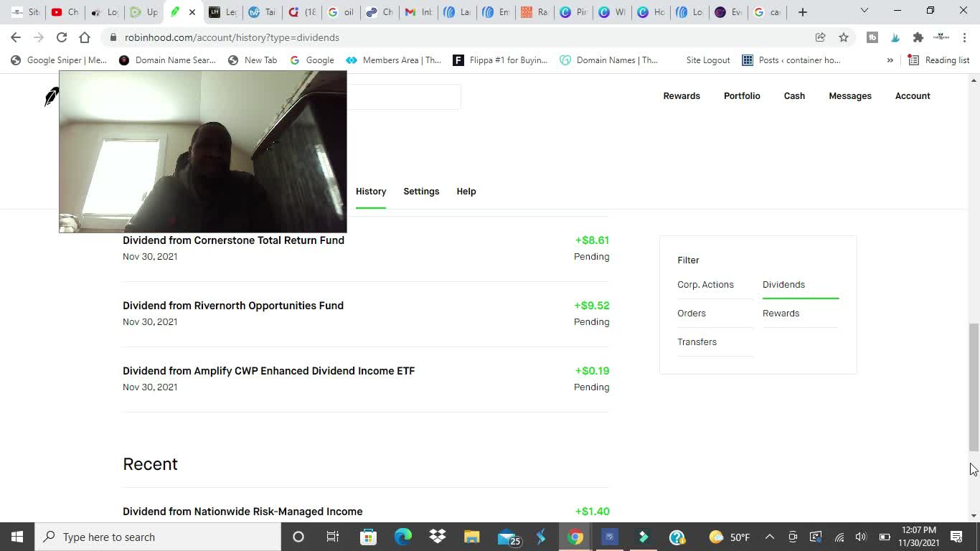Click the +$0.19 dividend amount
This screenshot has width=980, height=551.
(592, 371)
